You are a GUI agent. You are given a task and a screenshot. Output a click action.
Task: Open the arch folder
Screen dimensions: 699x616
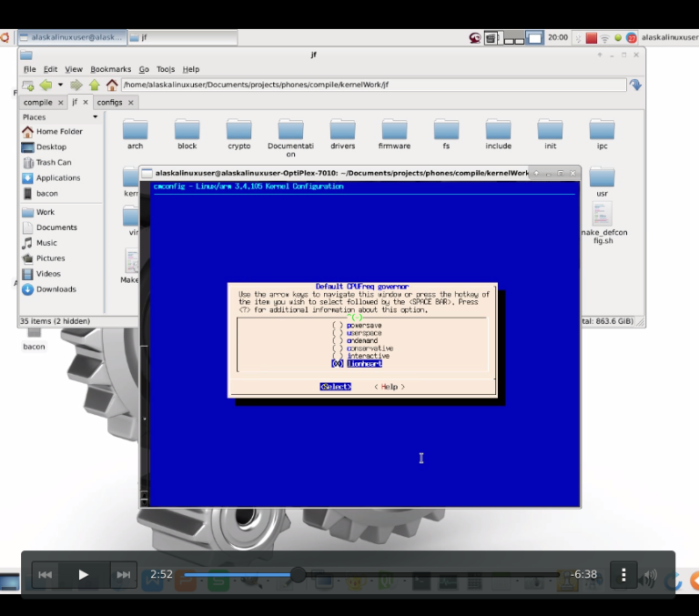click(x=135, y=131)
